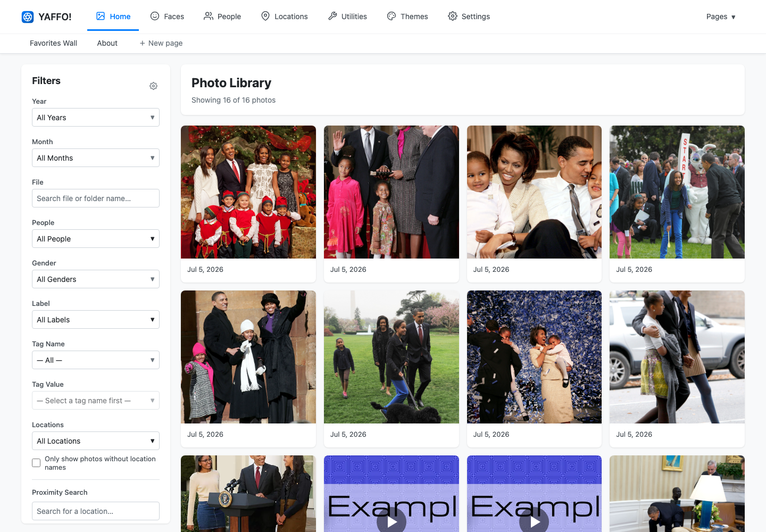Focus the file or folder search field
The height and width of the screenshot is (532, 766).
click(x=96, y=198)
